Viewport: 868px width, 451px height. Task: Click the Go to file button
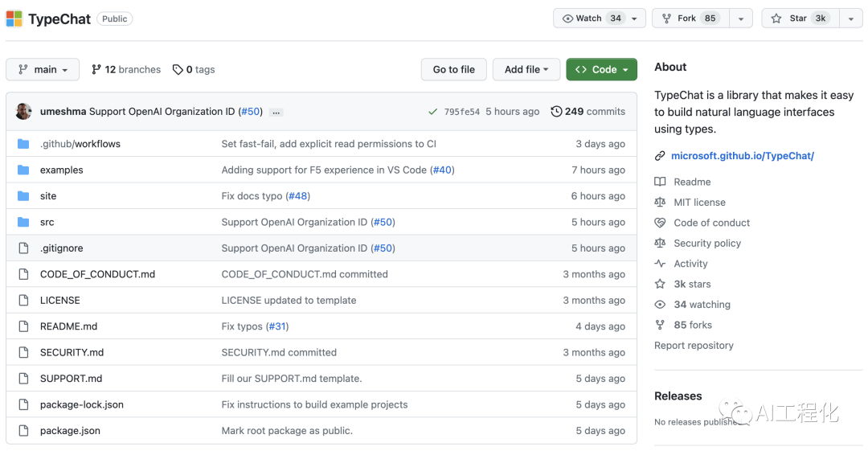[x=453, y=70]
